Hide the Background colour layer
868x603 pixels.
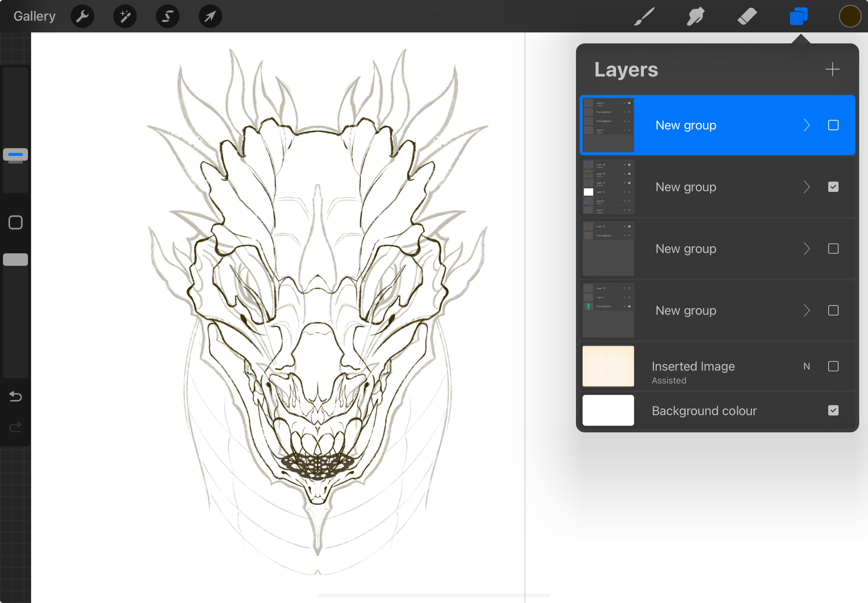pyautogui.click(x=833, y=410)
